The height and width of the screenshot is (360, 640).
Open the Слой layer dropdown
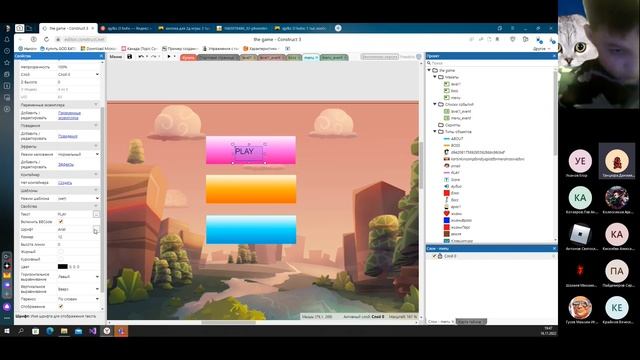tap(78, 74)
